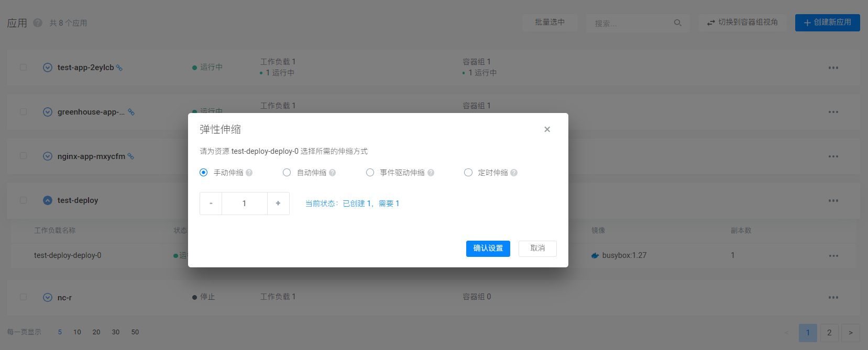Click help icon beside 自动伸缩 option
The height and width of the screenshot is (350, 868).
(x=333, y=173)
